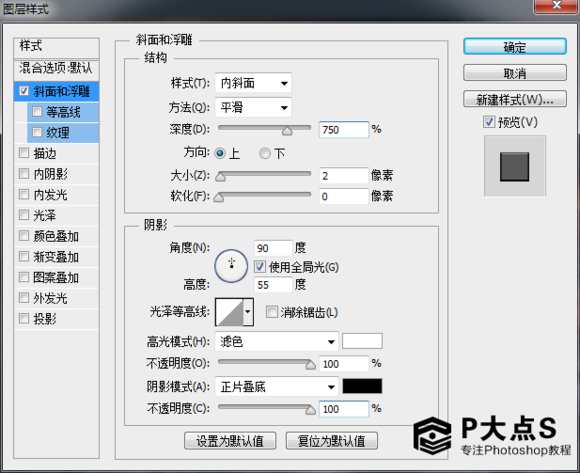Select the 下 direction radio button
The image size is (580, 473).
[x=264, y=153]
